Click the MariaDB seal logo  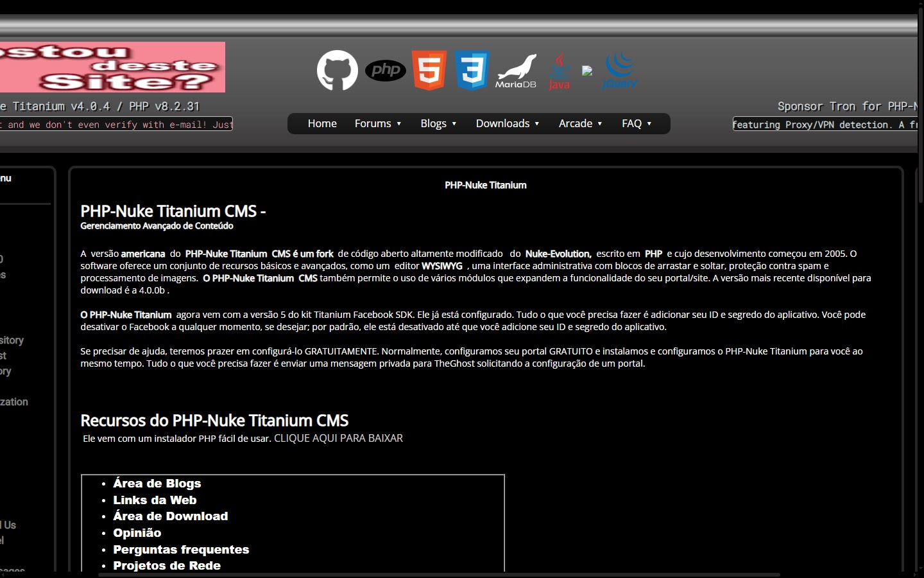[516, 71]
